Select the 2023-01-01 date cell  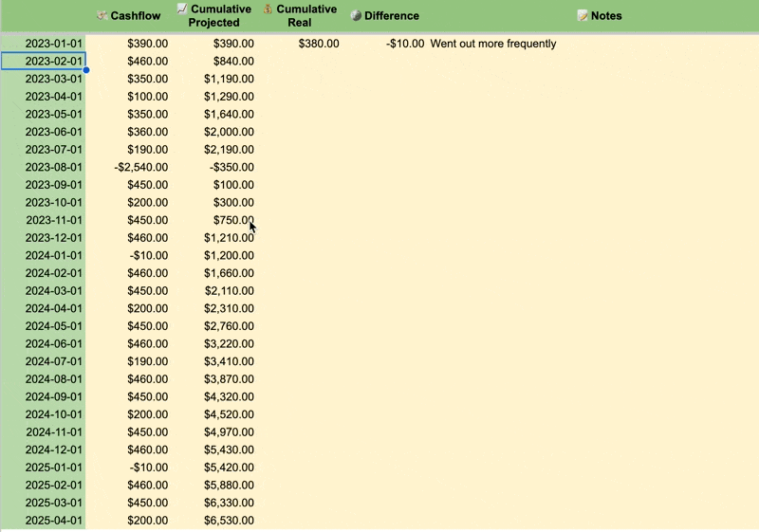click(44, 44)
